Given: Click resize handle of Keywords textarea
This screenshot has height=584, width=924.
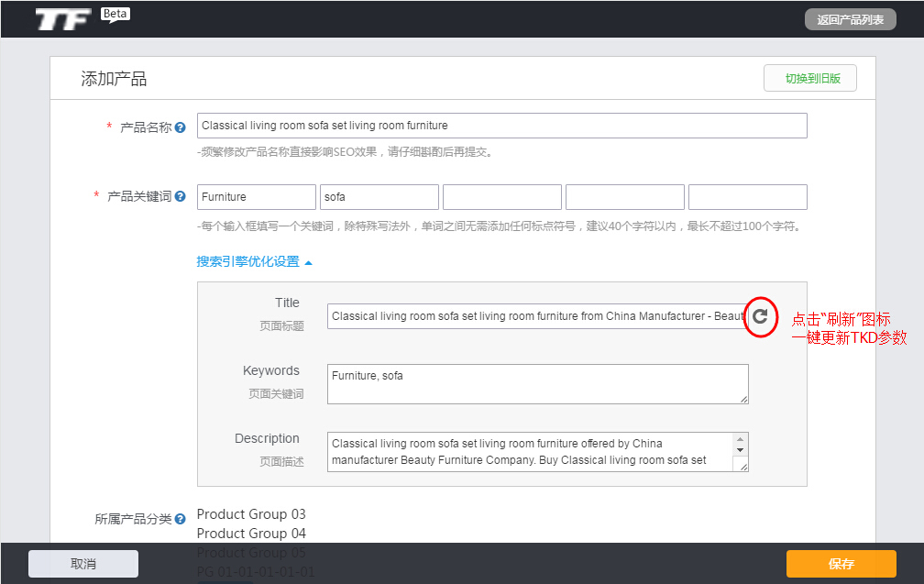Looking at the screenshot, I should pos(743,398).
